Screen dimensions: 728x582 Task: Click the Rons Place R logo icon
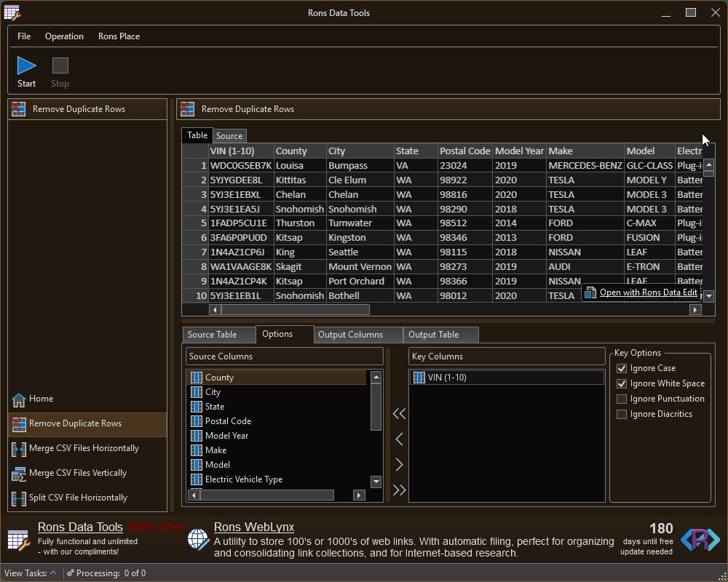tap(700, 539)
